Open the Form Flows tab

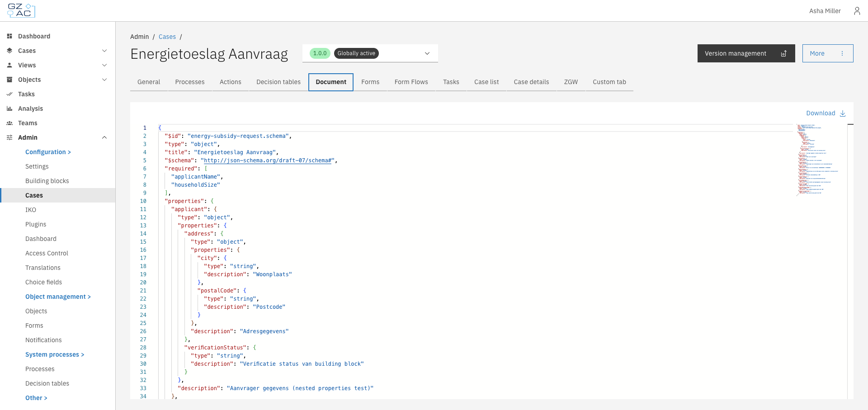pos(411,82)
